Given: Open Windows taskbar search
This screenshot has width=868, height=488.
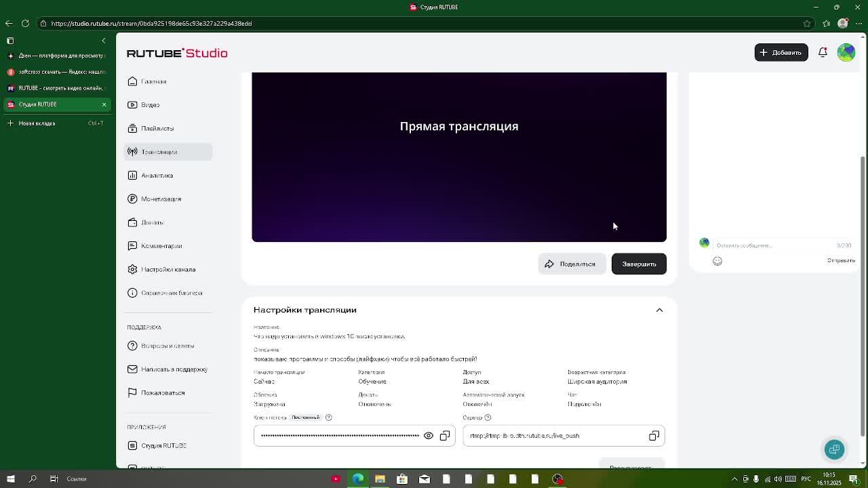Looking at the screenshot, I should (33, 479).
